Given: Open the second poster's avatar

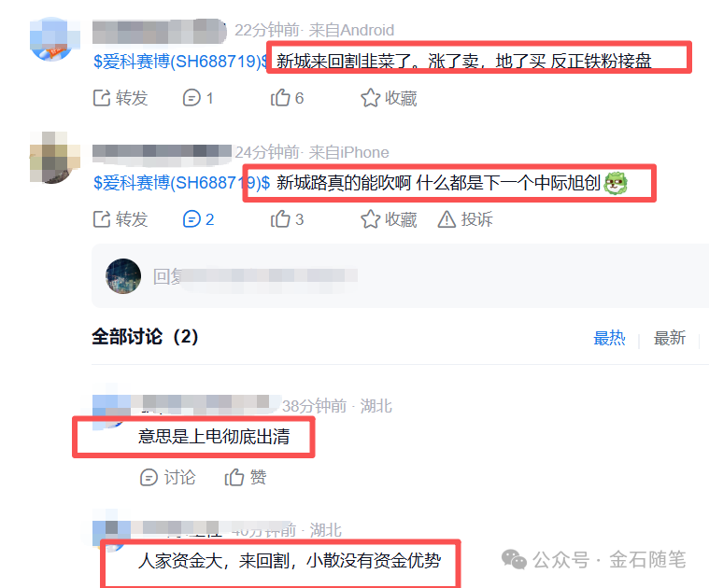Looking at the screenshot, I should 52,158.
